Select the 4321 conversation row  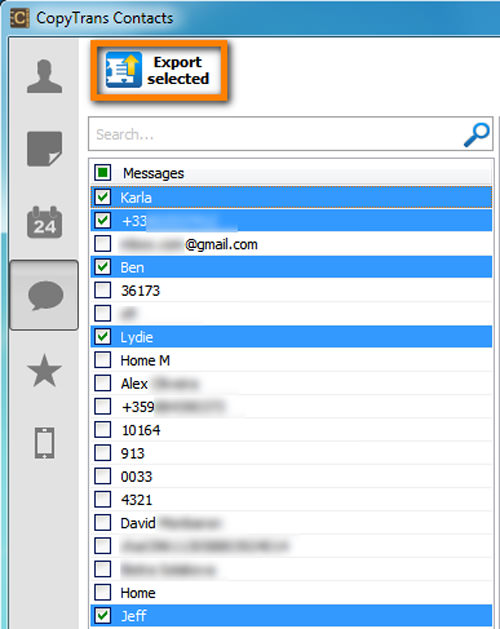pyautogui.click(x=291, y=500)
